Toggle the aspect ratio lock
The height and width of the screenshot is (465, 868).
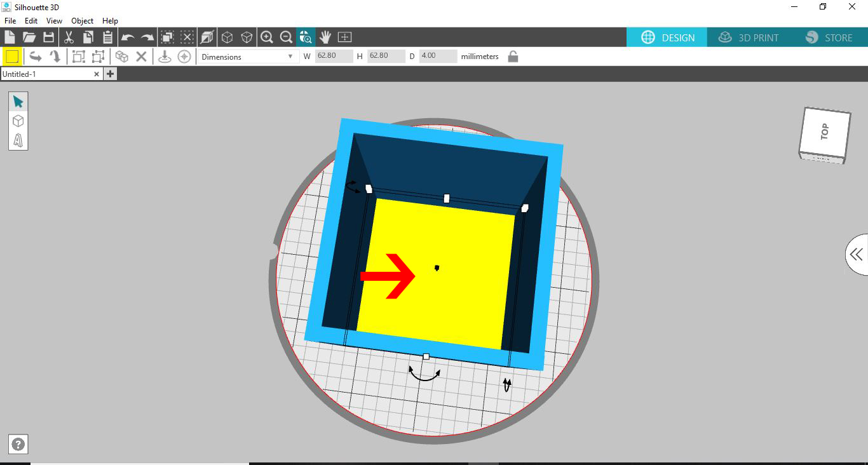(x=513, y=57)
